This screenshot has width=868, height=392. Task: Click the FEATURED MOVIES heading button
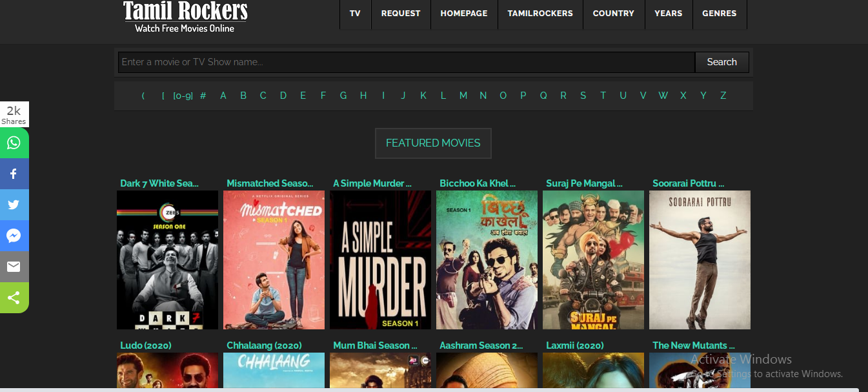click(x=433, y=143)
